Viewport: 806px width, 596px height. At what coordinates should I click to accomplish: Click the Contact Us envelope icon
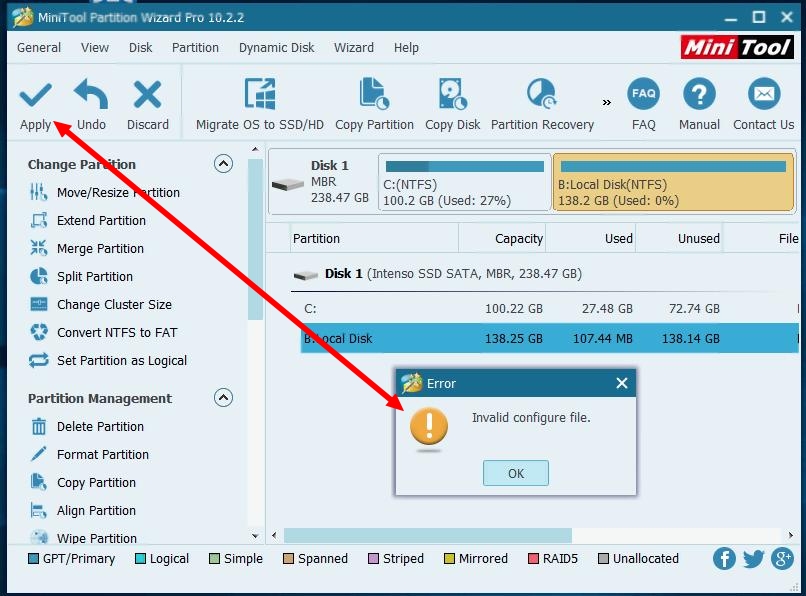[764, 94]
